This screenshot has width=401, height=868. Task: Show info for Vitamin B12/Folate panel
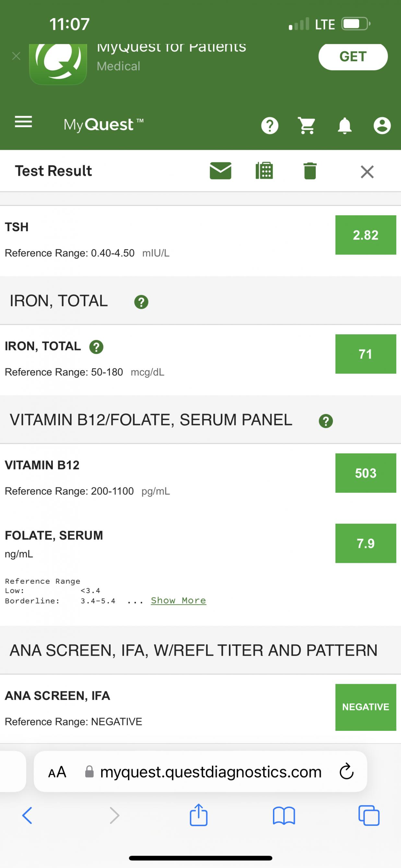[325, 421]
